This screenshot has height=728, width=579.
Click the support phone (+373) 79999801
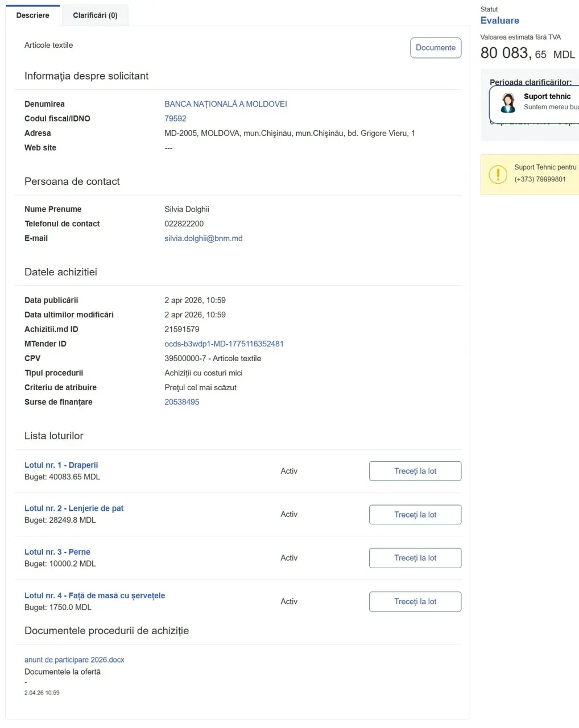click(540, 179)
